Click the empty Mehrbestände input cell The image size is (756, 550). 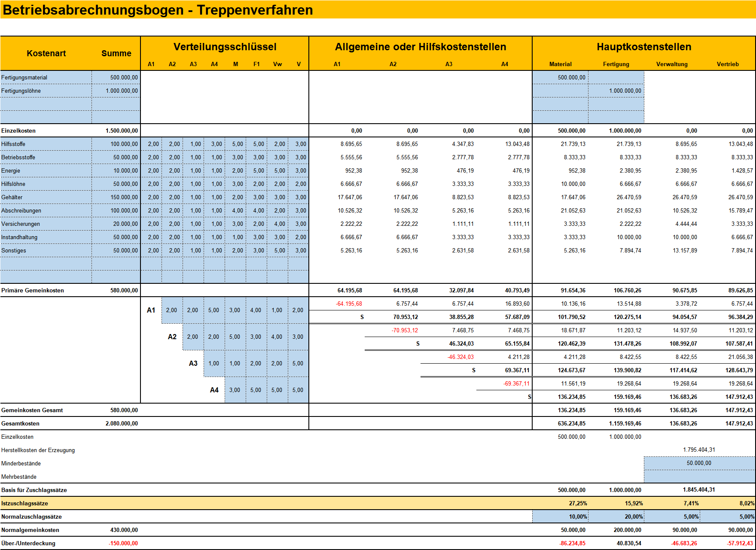point(699,476)
